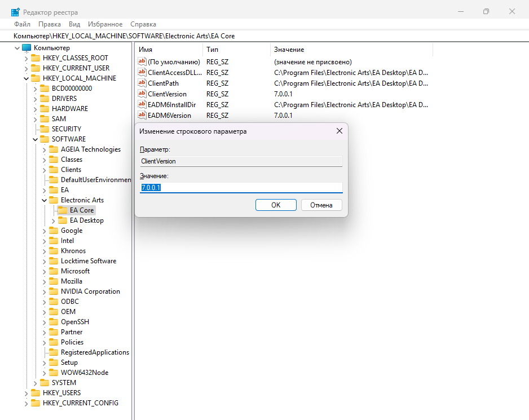
Task: Select the BCD00000000 key
Action: pos(72,89)
